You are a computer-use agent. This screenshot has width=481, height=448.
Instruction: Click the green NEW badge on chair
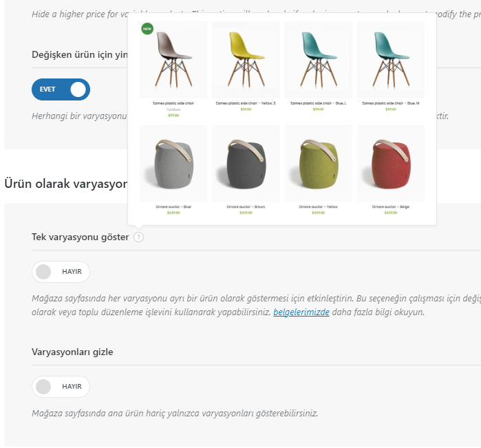(147, 28)
